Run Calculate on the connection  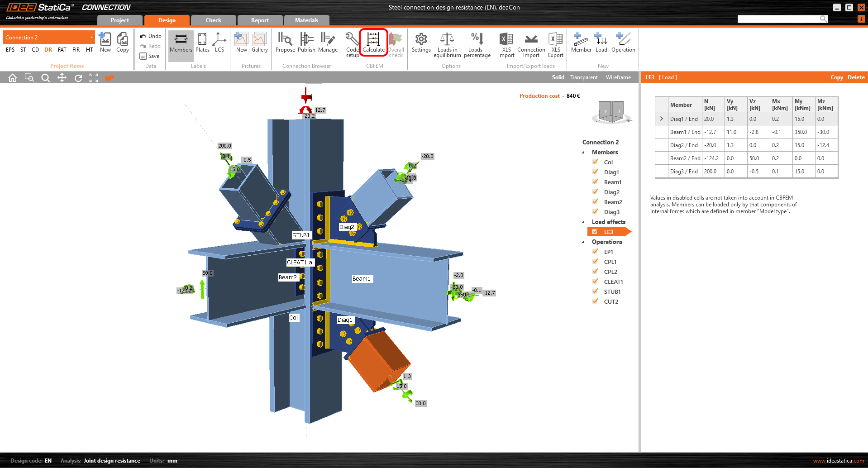click(374, 43)
